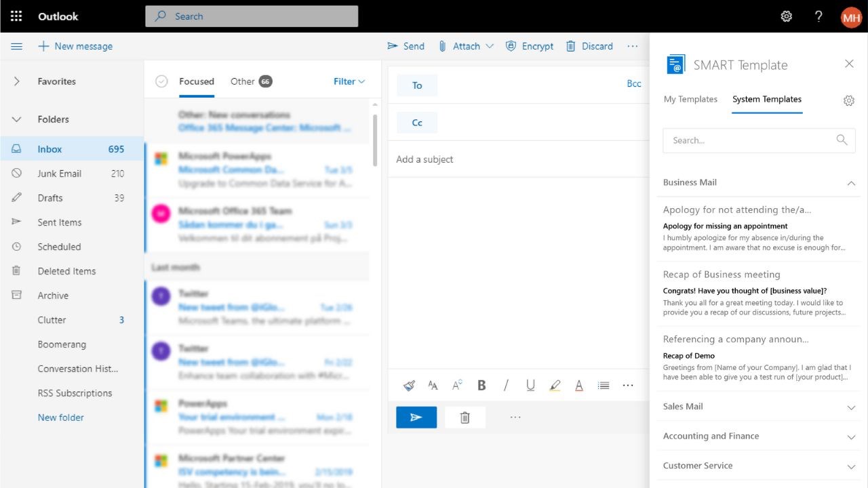Image resolution: width=868 pixels, height=488 pixels.
Task: Switch to My Templates tab
Action: point(690,99)
